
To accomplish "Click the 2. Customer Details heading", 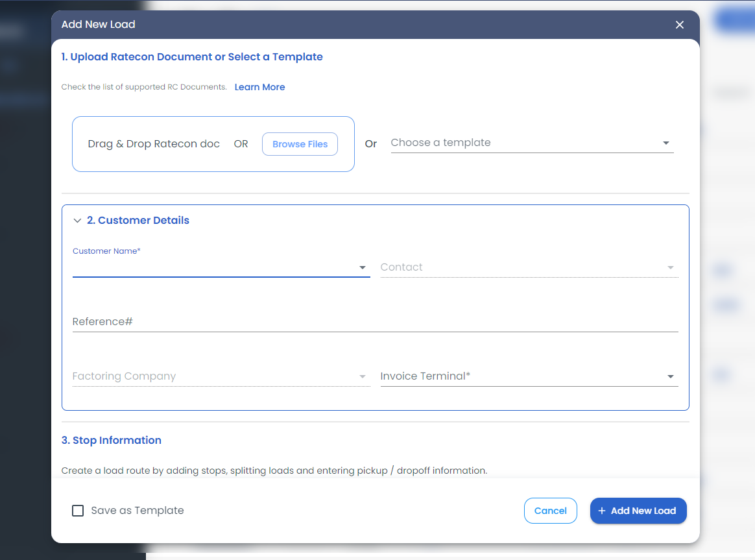I will pyautogui.click(x=138, y=221).
